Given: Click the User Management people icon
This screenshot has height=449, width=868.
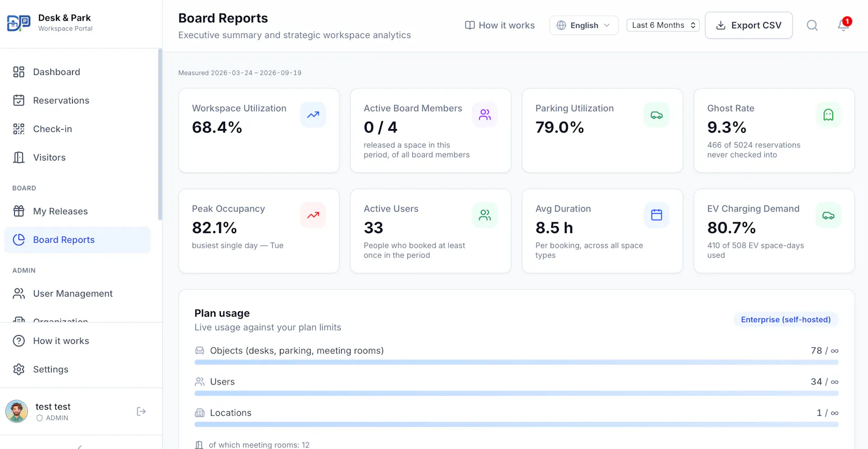Looking at the screenshot, I should point(19,293).
